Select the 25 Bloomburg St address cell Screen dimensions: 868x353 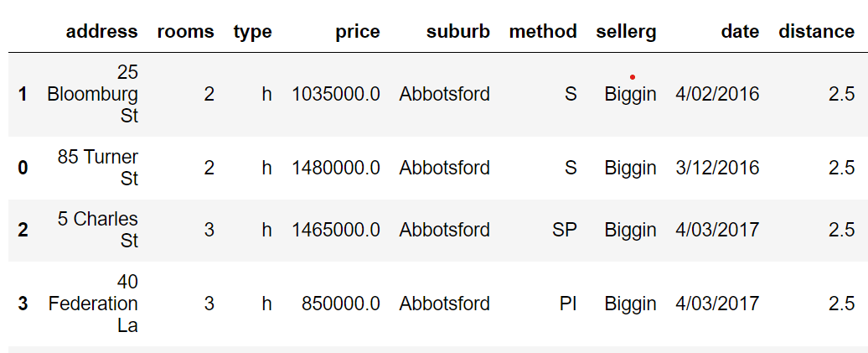click(93, 95)
